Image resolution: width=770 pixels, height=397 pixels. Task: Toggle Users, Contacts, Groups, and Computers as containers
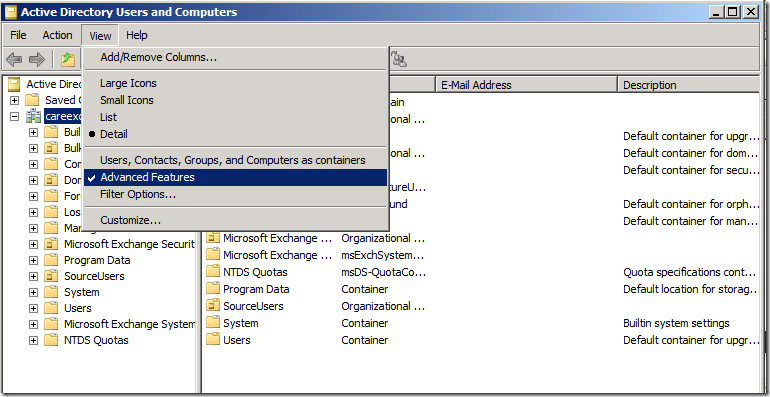click(235, 160)
